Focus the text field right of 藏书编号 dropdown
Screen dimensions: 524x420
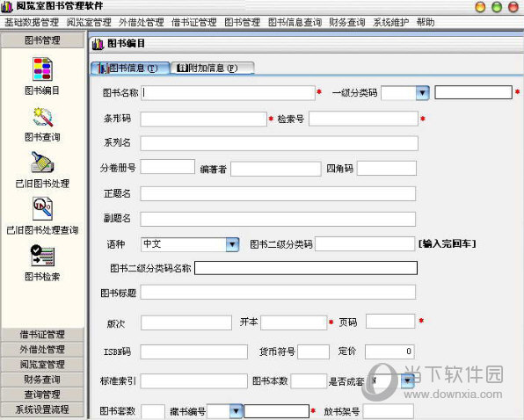pyautogui.click(x=277, y=411)
